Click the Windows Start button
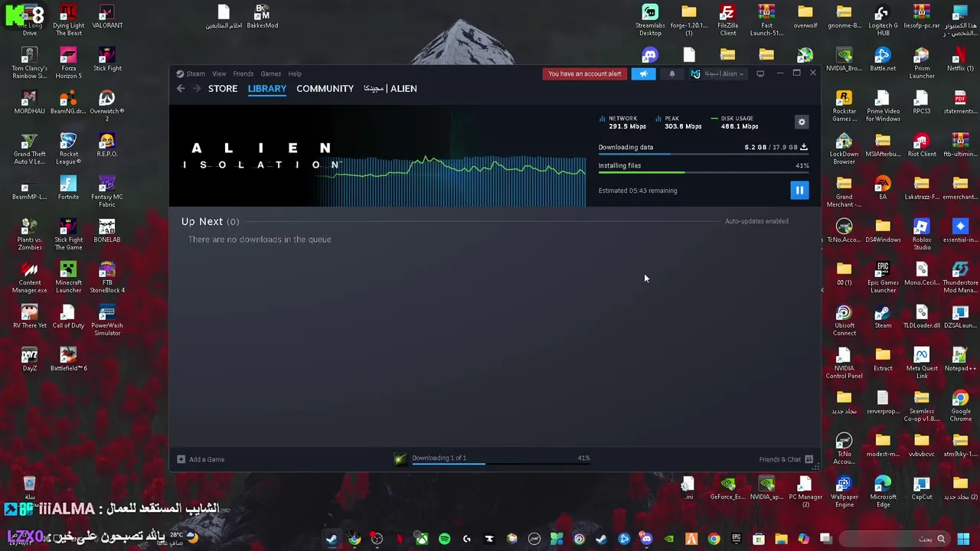The image size is (980, 551). pyautogui.click(x=963, y=540)
